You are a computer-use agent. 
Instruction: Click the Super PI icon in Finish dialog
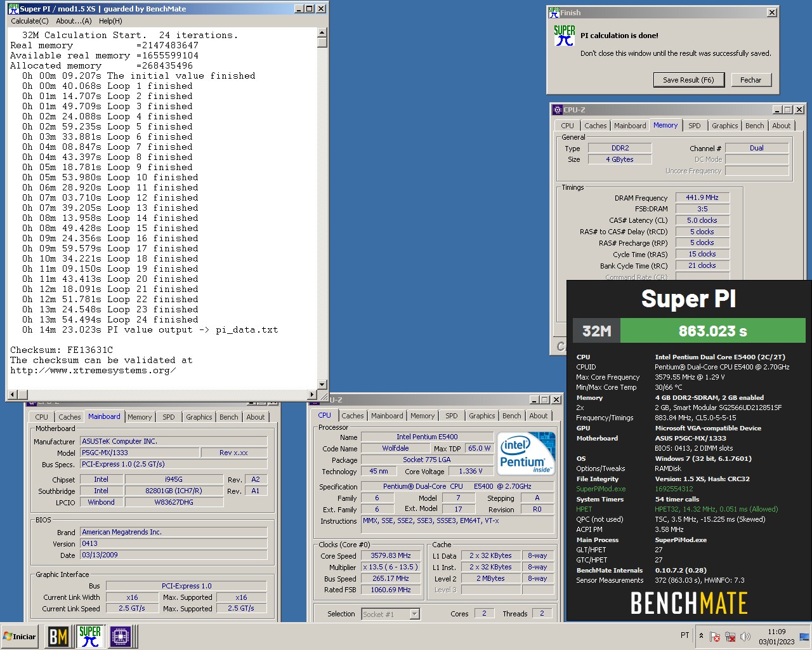point(564,36)
